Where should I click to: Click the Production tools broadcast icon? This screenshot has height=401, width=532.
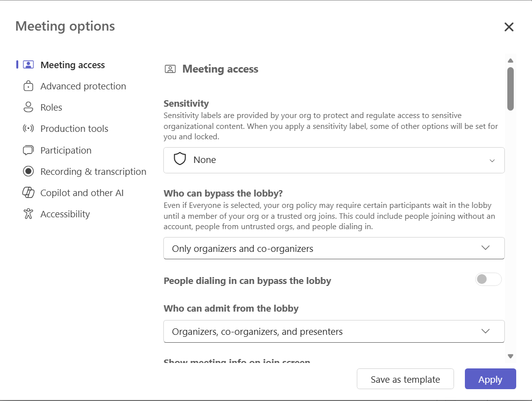click(29, 128)
